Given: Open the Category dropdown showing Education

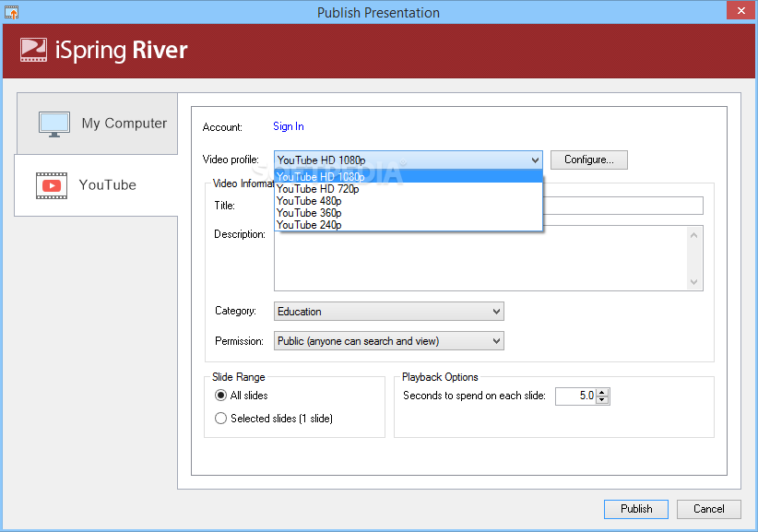Looking at the screenshot, I should (x=388, y=312).
